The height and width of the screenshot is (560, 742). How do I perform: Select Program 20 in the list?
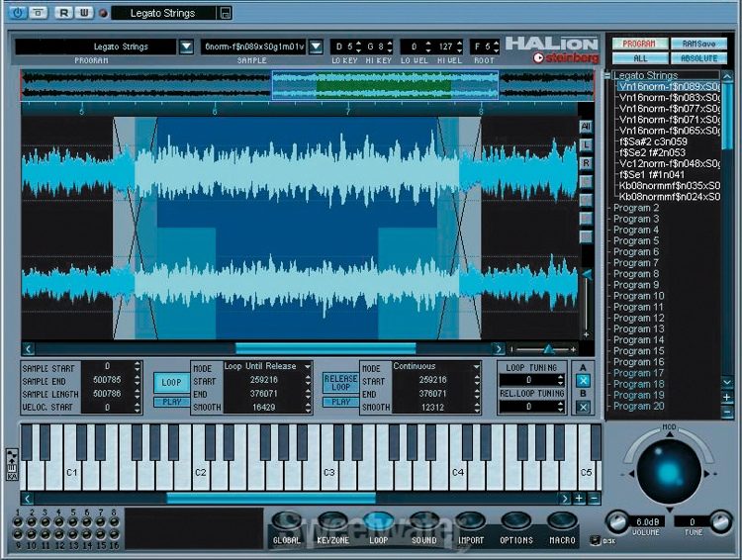639,407
